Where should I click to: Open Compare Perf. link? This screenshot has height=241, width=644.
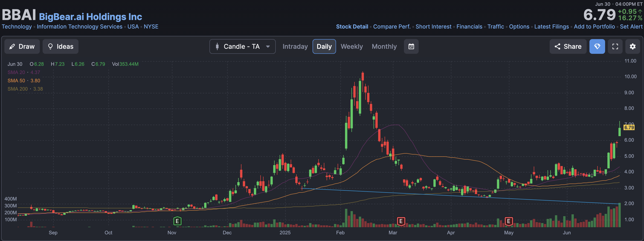point(392,26)
